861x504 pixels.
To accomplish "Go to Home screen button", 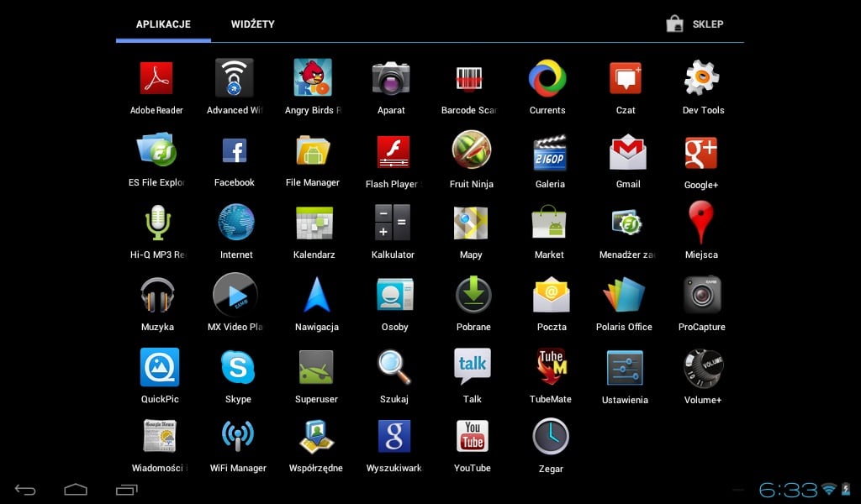I will click(x=76, y=489).
